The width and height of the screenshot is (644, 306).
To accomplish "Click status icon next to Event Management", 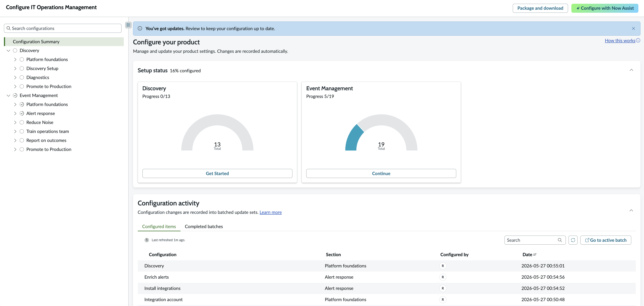I will (x=15, y=96).
